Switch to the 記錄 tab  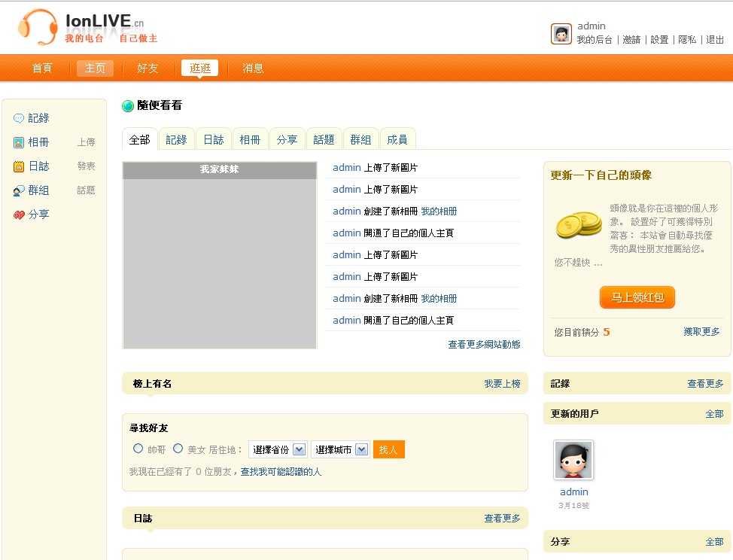point(176,140)
